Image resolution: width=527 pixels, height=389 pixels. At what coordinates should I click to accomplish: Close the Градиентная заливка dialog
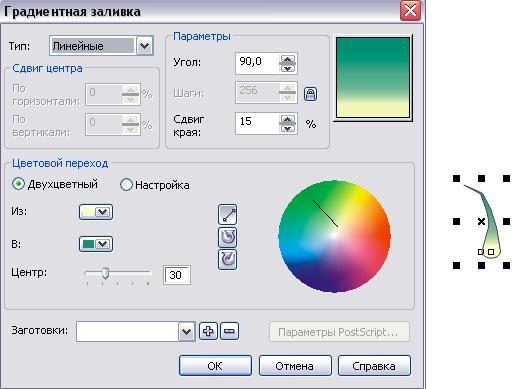(x=410, y=10)
